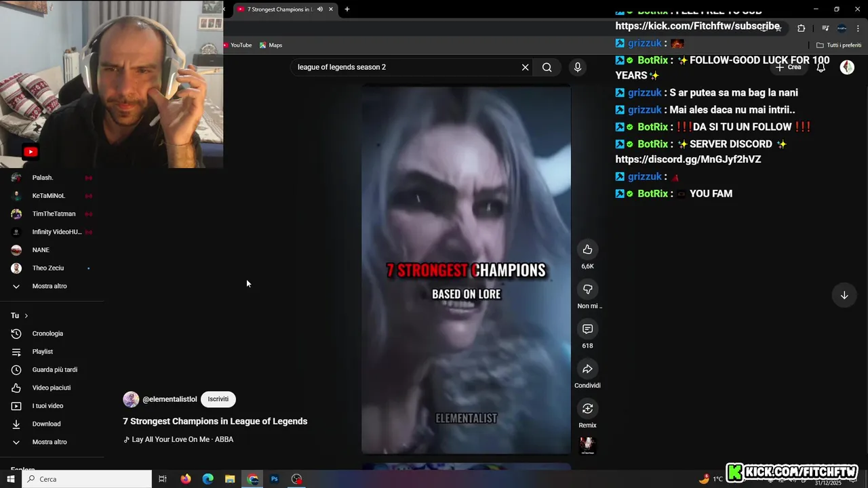Share the short via Condividi icon
868x488 pixels.
click(x=587, y=369)
